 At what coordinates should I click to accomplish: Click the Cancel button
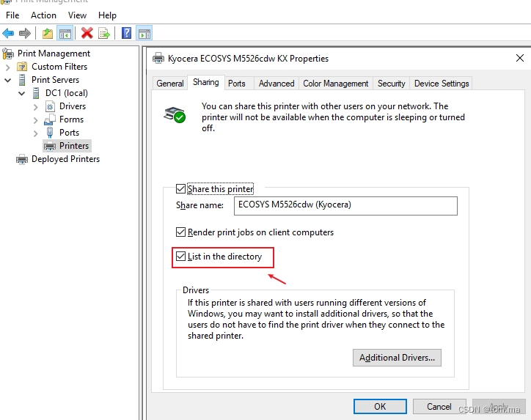tap(439, 406)
